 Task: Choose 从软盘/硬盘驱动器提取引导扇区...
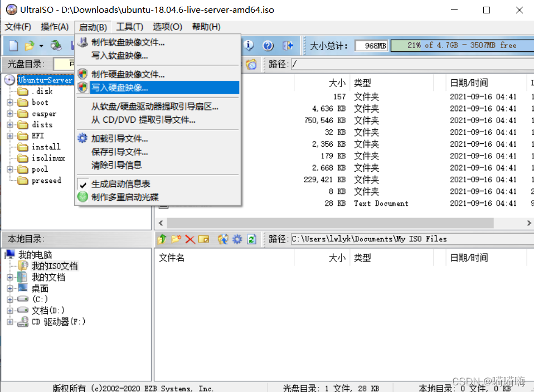pos(158,107)
